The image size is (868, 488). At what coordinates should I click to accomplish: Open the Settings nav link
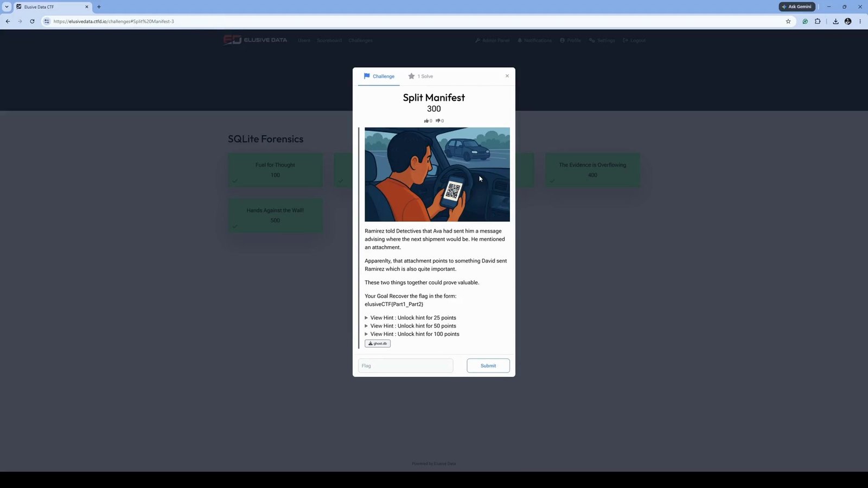click(602, 41)
